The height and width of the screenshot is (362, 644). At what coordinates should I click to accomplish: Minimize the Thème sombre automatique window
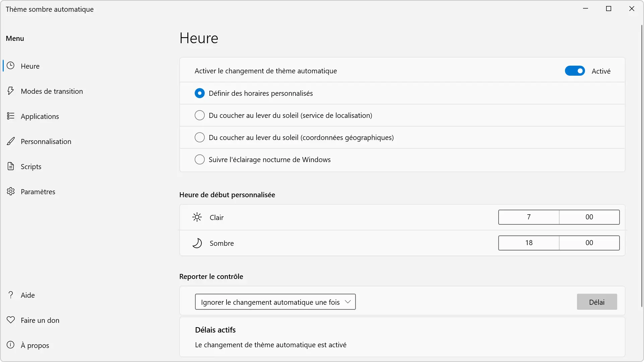(586, 9)
